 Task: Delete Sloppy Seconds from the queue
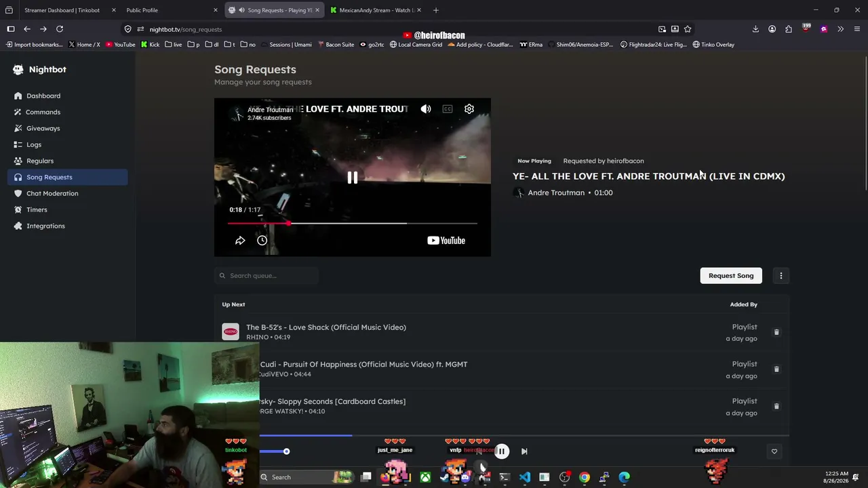point(777,407)
